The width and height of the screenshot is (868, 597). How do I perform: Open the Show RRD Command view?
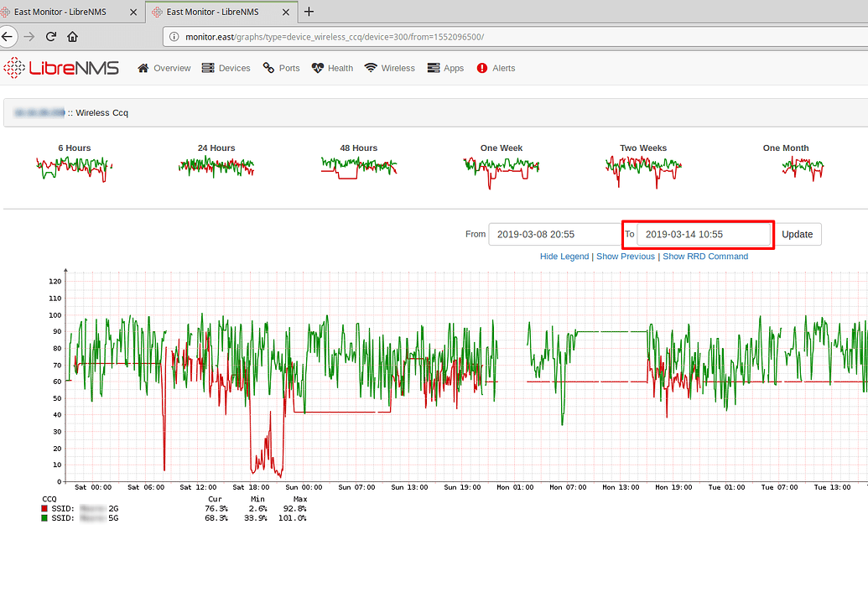tap(705, 256)
